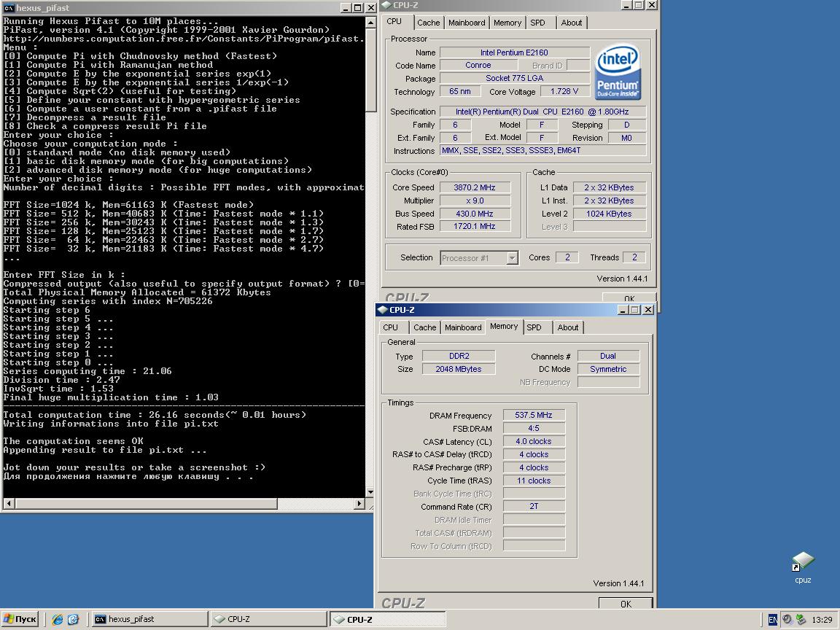
Task: Select About tab in back CPU-Z window
Action: pyautogui.click(x=571, y=23)
